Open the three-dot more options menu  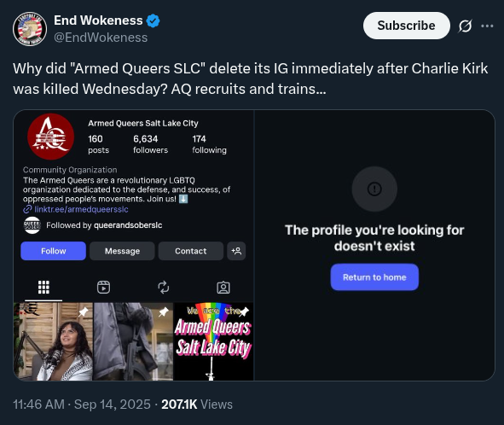click(487, 26)
